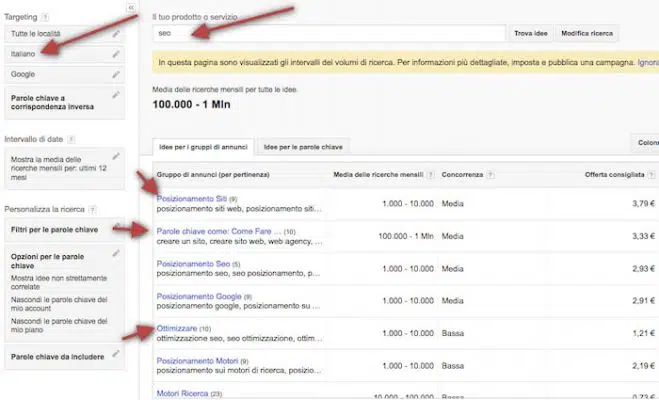Open the Posizionamento Motori ad group
This screenshot has height=400, width=659.
197,361
